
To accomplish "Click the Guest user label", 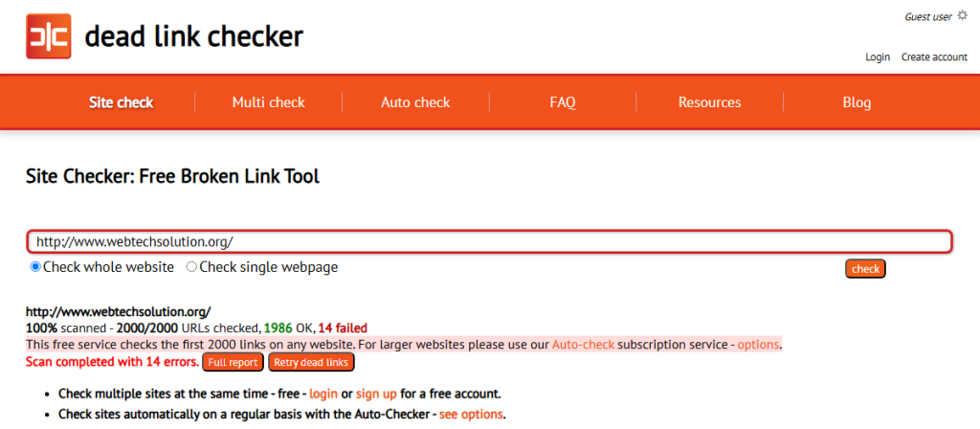I will tap(928, 17).
